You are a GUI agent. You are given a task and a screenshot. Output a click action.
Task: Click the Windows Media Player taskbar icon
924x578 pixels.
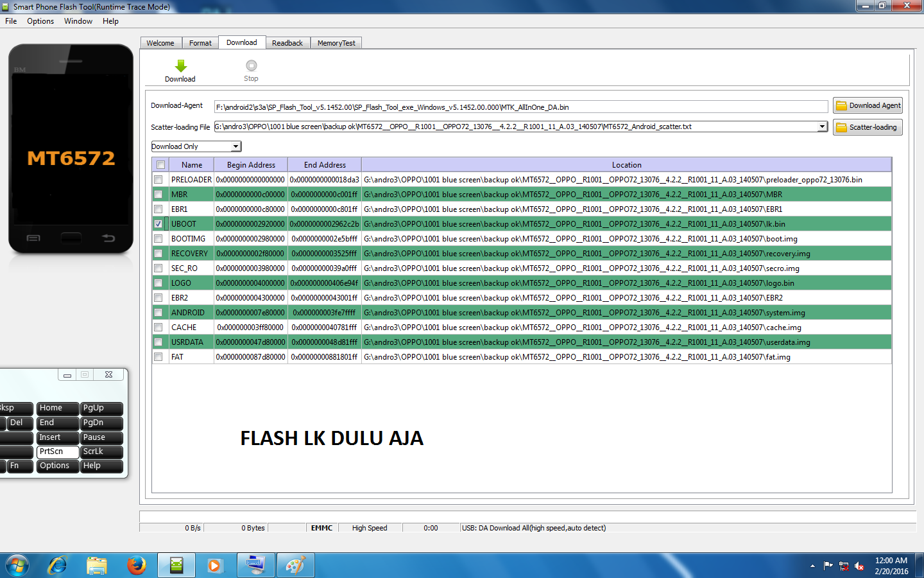click(216, 565)
